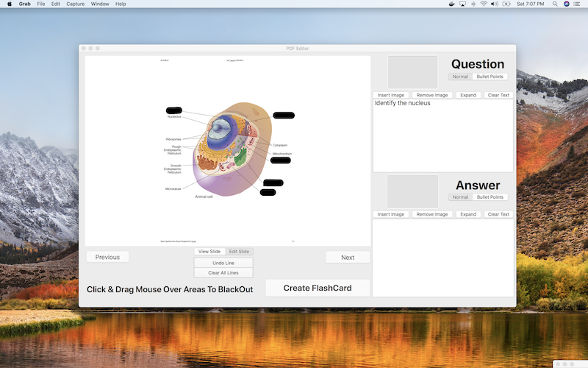
Task: Click the animal cell diagram on the slide
Action: click(232, 149)
